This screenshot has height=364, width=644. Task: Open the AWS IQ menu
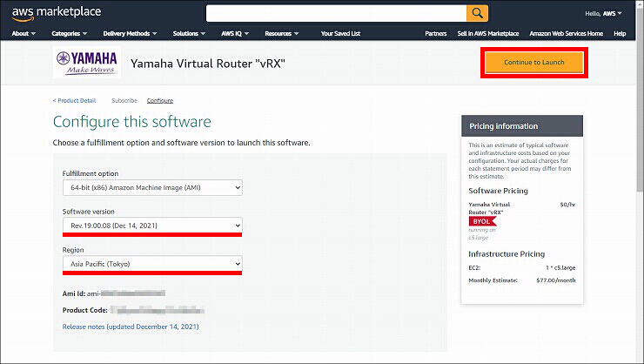(x=235, y=34)
